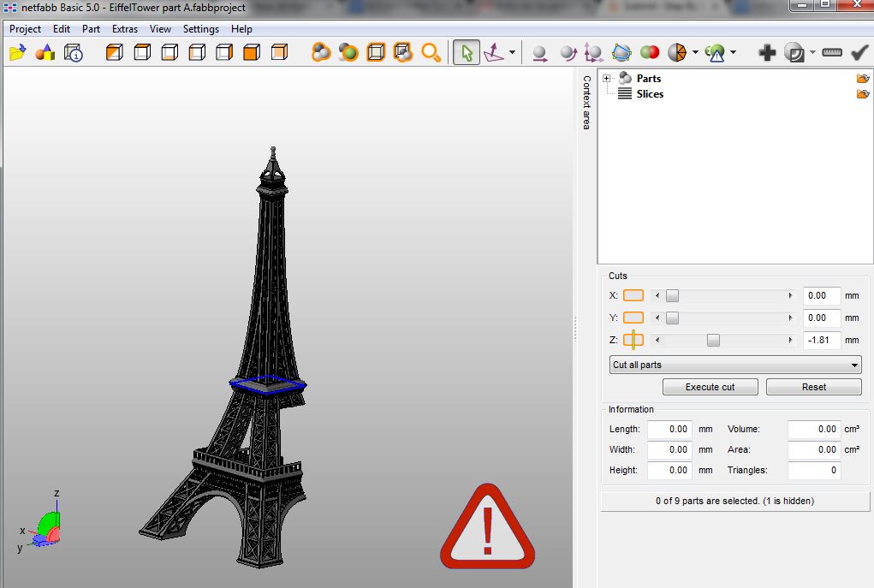The image size is (874, 588).
Task: Open the dropdown arrow before the ruler icon
Action: (x=812, y=53)
